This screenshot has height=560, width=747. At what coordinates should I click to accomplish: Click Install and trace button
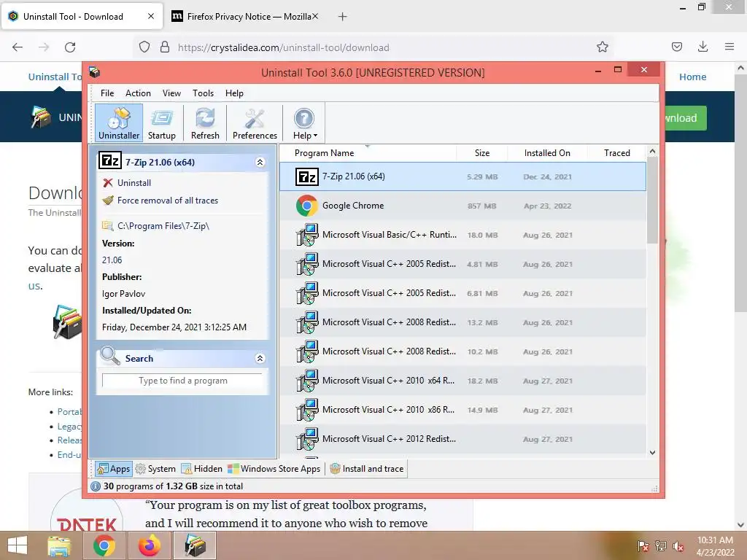(367, 469)
